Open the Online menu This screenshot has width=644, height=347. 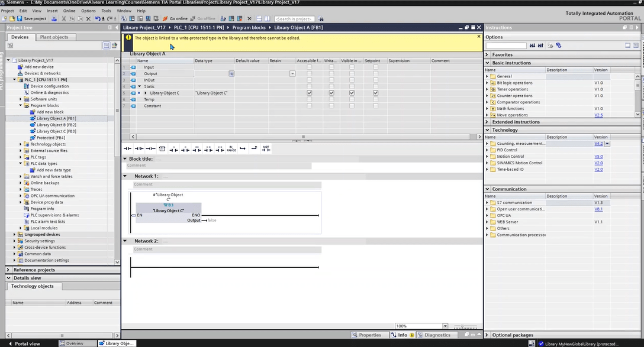pyautogui.click(x=69, y=11)
